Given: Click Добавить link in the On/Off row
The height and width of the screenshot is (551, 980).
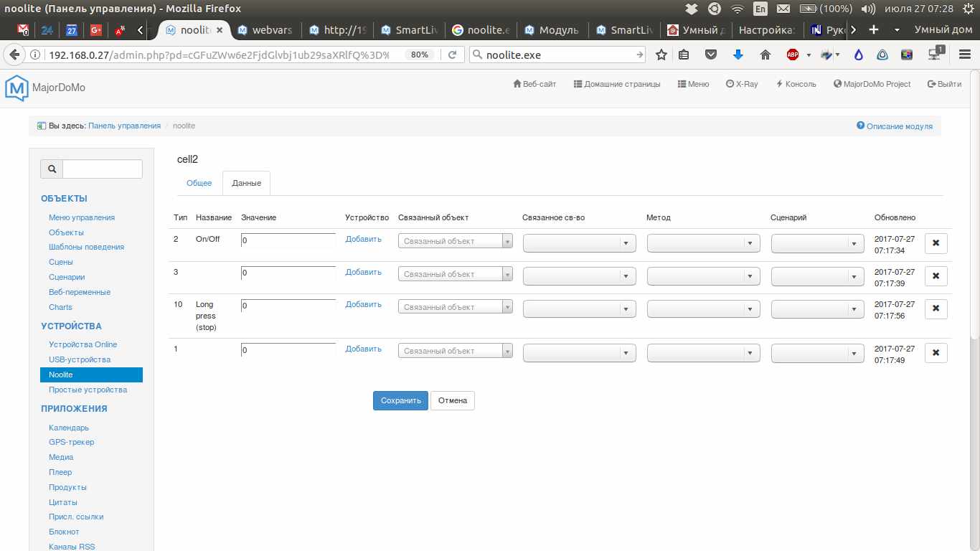Looking at the screenshot, I should pos(363,239).
